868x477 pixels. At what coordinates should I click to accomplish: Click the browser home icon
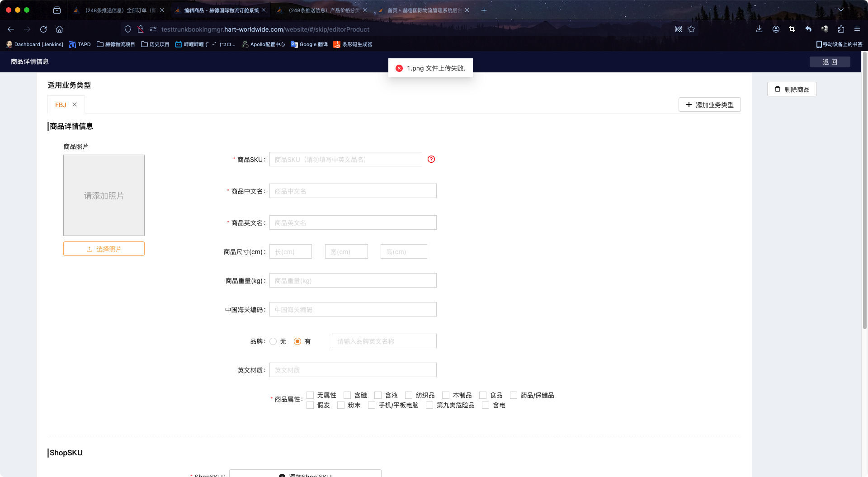coord(59,29)
